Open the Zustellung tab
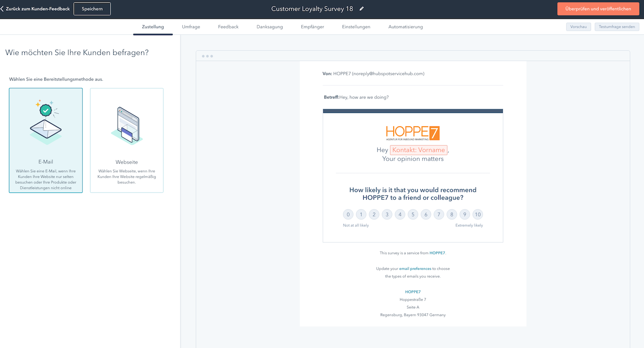 [x=153, y=27]
